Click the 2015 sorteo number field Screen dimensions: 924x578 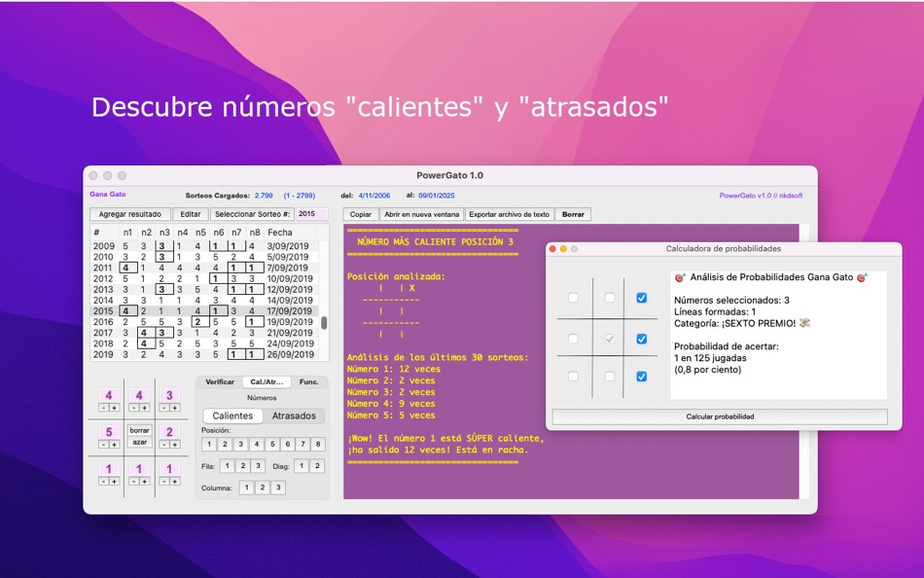(x=313, y=213)
